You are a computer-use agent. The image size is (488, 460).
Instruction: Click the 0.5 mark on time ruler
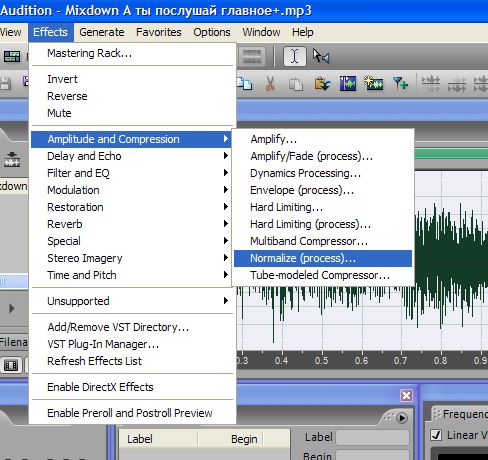coord(321,361)
